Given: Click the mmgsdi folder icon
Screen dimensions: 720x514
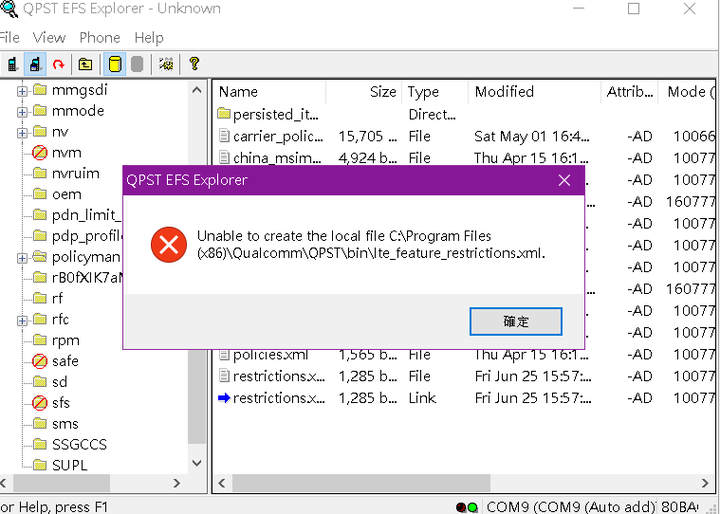Looking at the screenshot, I should coord(40,89).
